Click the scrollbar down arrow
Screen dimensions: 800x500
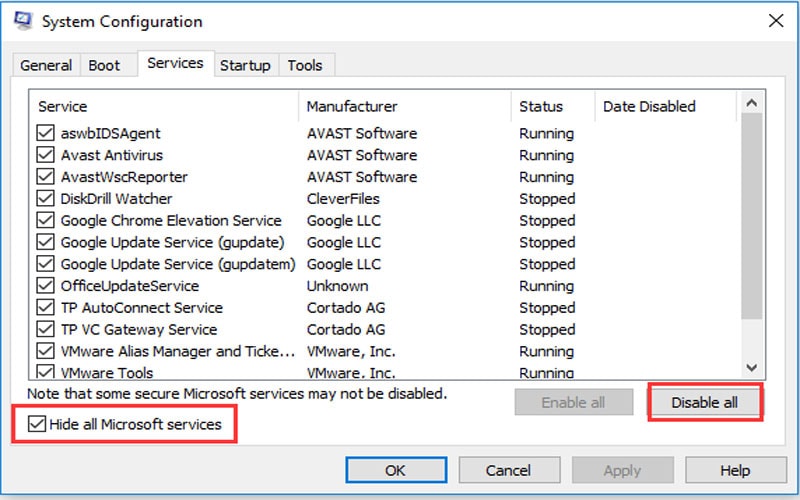pos(751,367)
